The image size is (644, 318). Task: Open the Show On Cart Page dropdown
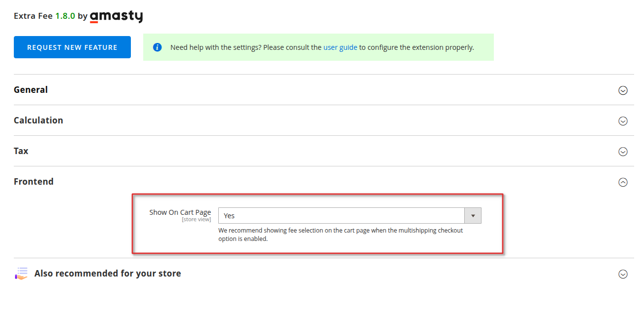click(x=350, y=216)
